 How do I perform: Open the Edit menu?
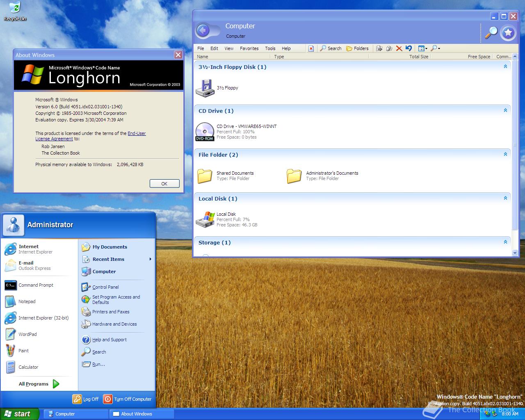214,48
